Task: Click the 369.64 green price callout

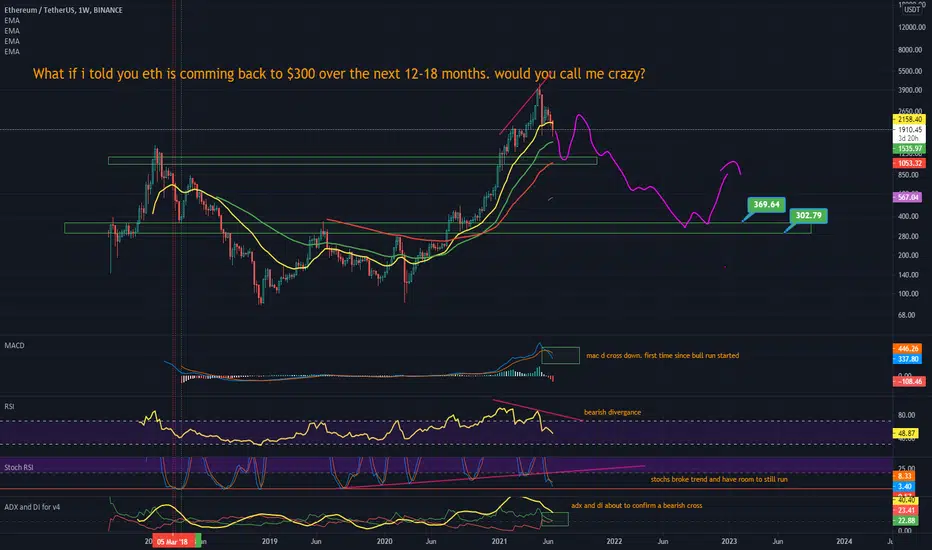Action: click(x=766, y=205)
